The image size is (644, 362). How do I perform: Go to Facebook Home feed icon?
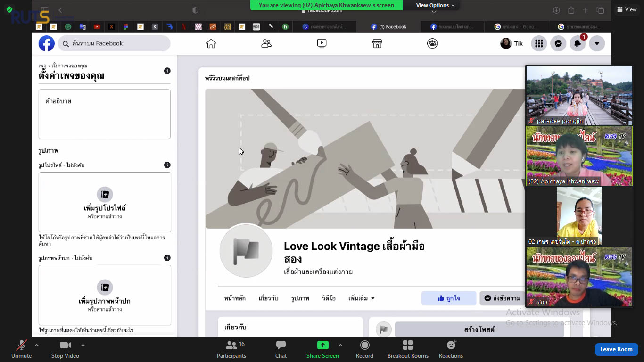pyautogui.click(x=211, y=43)
